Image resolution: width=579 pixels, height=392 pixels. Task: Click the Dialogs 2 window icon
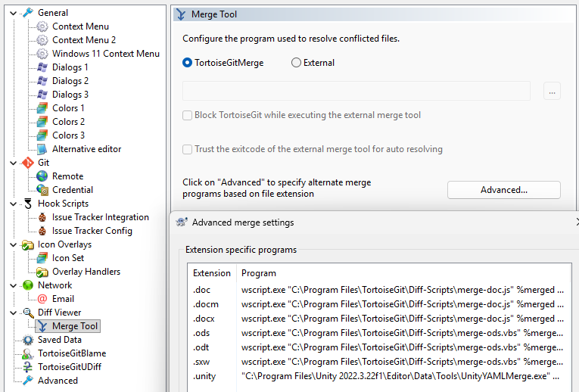(42, 81)
